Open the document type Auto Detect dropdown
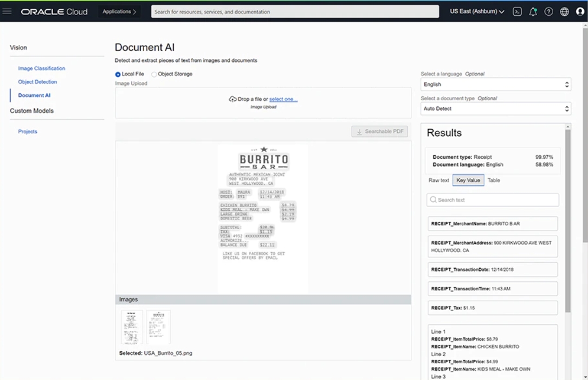588x380 pixels. (496, 109)
